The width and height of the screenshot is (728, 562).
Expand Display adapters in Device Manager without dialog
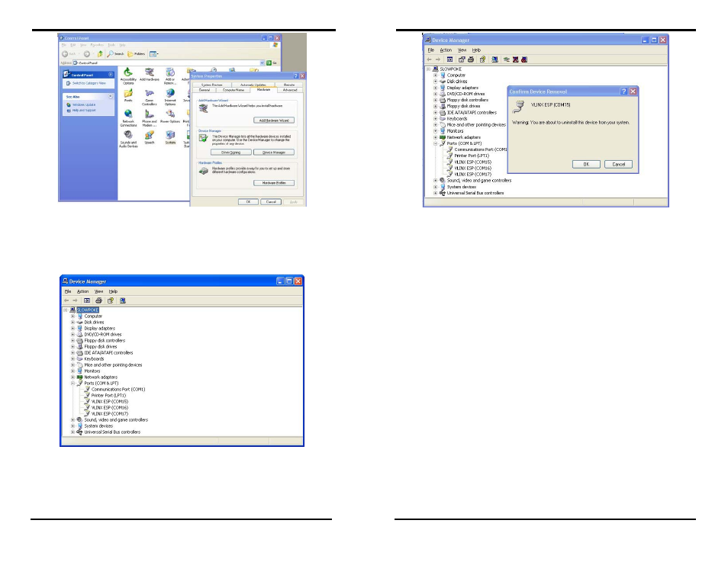click(73, 328)
